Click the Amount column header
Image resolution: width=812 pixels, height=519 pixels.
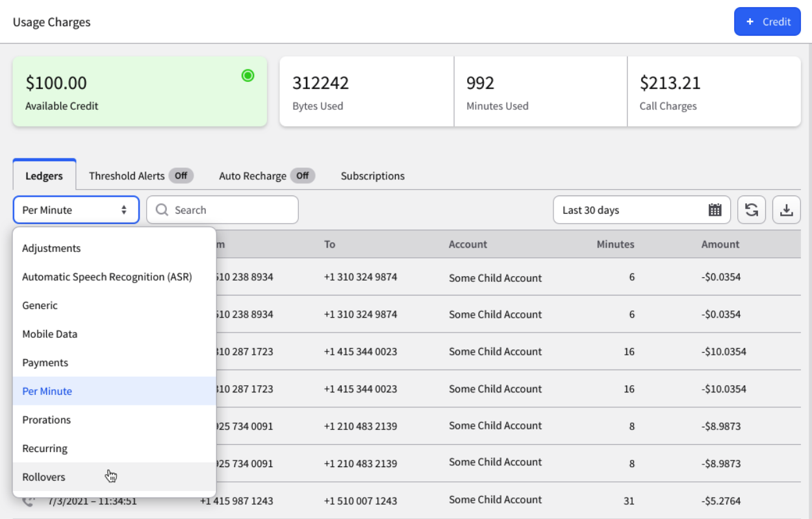pos(720,244)
